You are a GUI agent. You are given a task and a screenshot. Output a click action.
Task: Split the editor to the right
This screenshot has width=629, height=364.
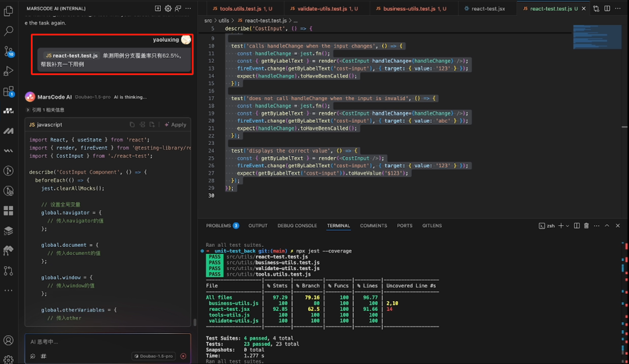[x=607, y=9]
